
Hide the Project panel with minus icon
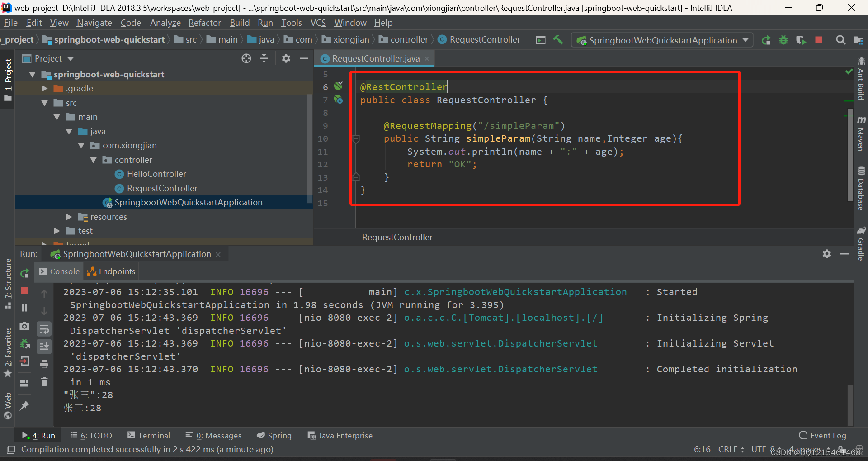[x=304, y=58]
